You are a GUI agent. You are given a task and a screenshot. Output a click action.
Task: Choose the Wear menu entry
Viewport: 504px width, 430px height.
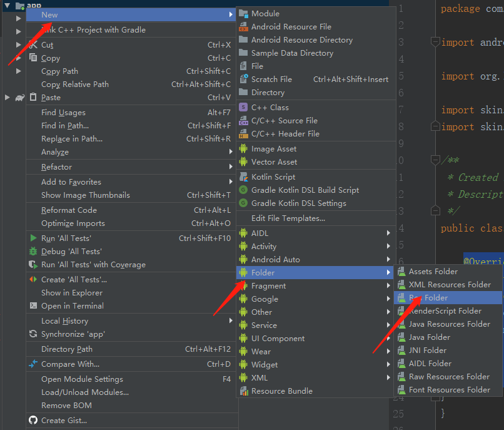[x=316, y=352]
